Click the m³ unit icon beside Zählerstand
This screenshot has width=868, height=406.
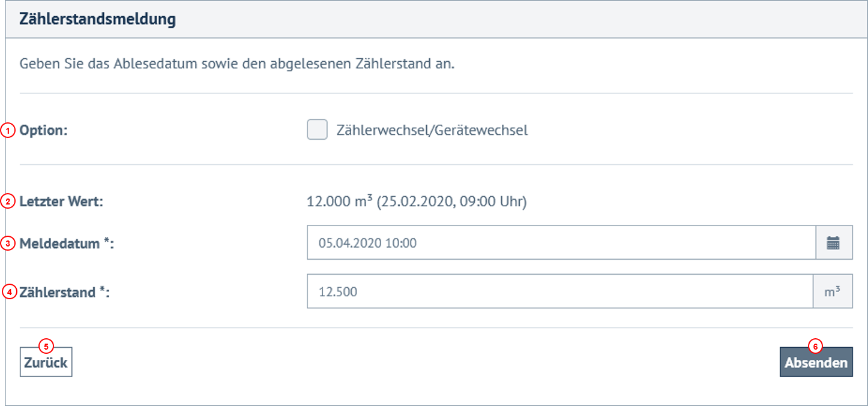pos(834,291)
